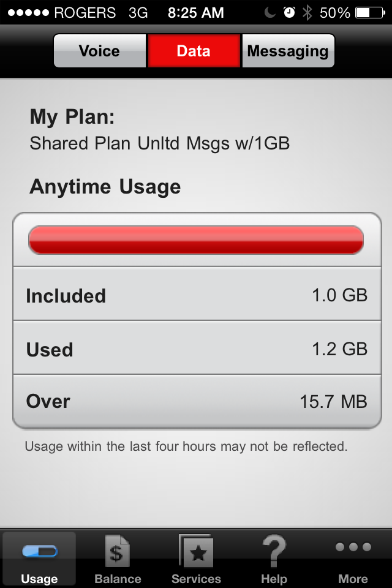392x588 pixels.
Task: Tap the Do Not Disturb moon icon
Action: coord(271,12)
